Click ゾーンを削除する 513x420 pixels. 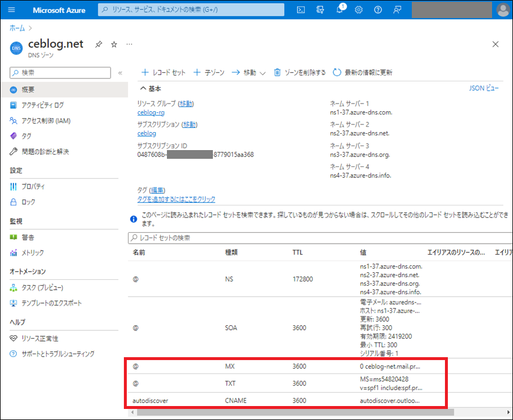[x=300, y=73]
